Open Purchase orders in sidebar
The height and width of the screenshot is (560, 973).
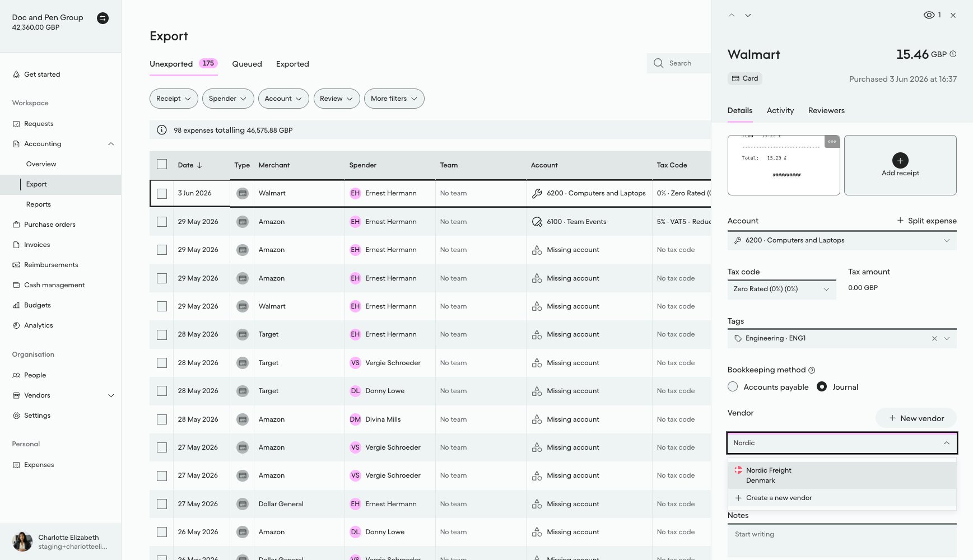click(x=49, y=225)
